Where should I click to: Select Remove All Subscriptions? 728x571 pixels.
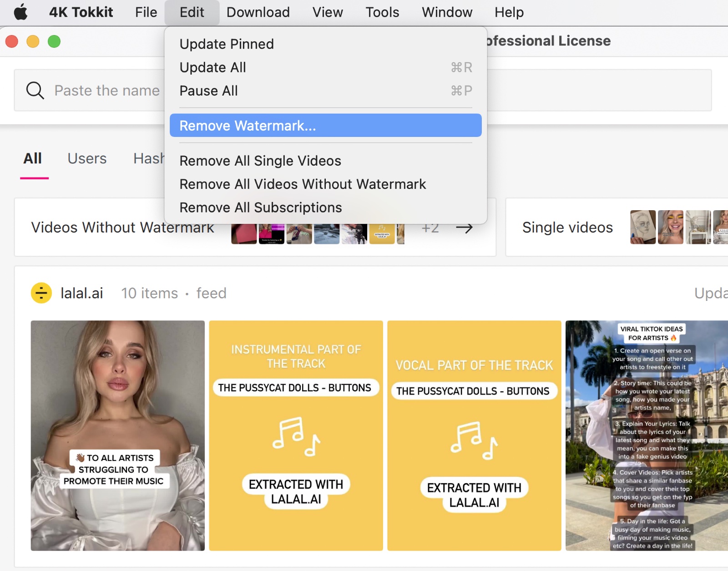pyautogui.click(x=326, y=207)
